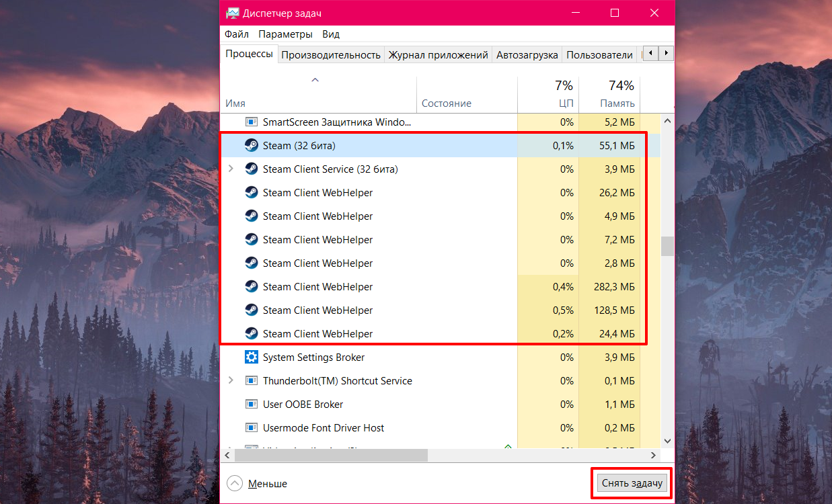Viewport: 832px width, 504px height.
Task: Click the Снять задачу button
Action: coord(632,483)
